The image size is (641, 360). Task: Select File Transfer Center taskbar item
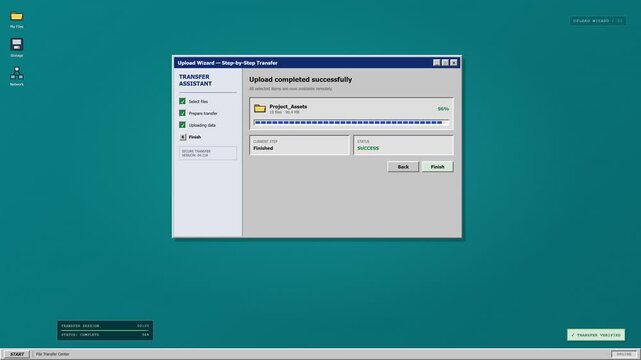(x=52, y=354)
